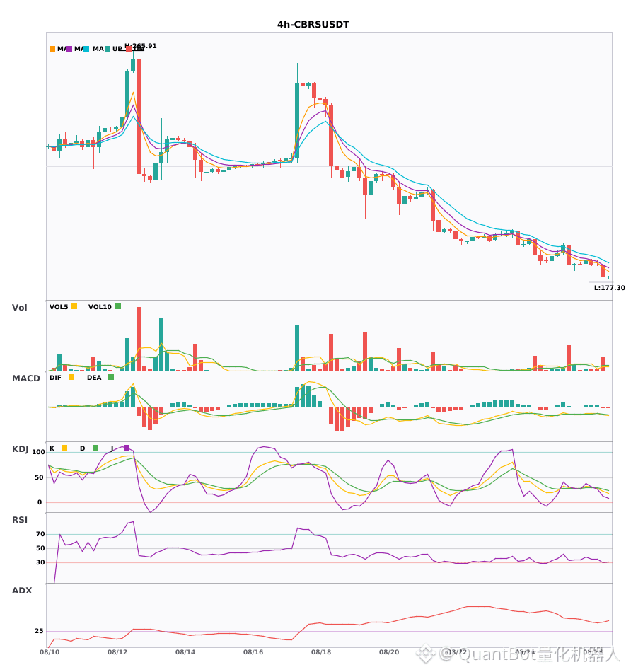626x672 pixels.
Task: Click the 08/16 date label
Action: 253,652
